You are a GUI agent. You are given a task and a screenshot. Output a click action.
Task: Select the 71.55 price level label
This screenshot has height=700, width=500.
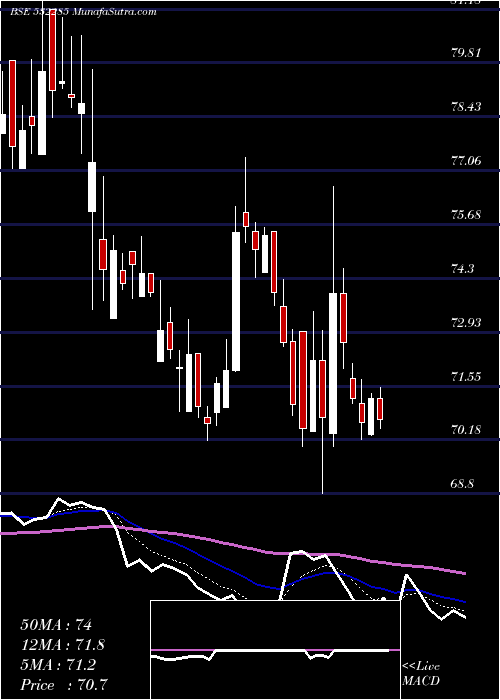click(x=466, y=376)
